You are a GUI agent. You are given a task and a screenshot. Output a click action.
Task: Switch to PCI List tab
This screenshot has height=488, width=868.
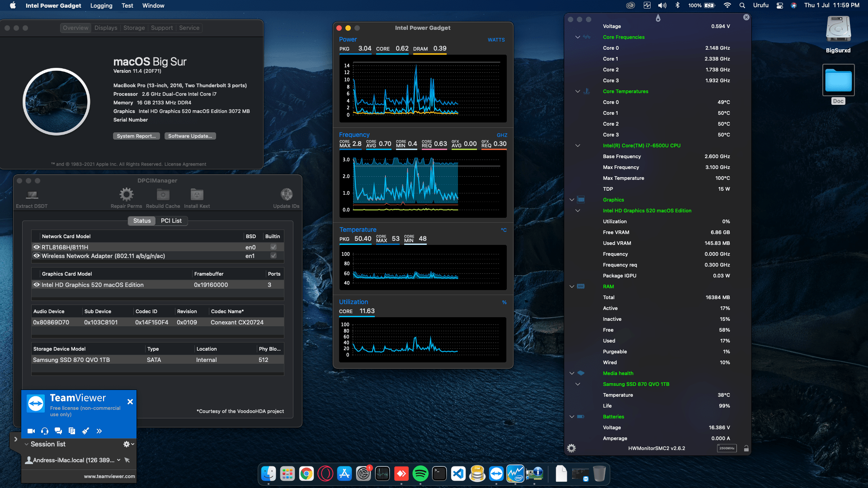(x=171, y=221)
